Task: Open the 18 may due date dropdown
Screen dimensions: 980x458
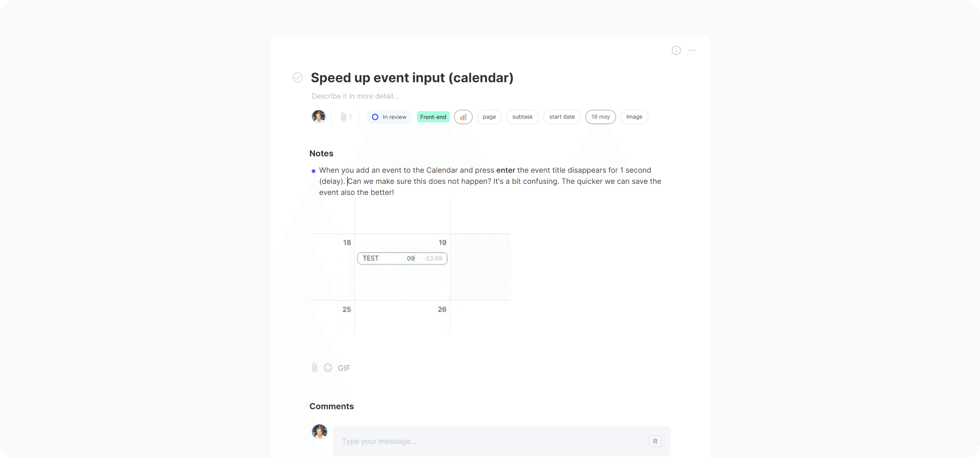Action: 600,117
